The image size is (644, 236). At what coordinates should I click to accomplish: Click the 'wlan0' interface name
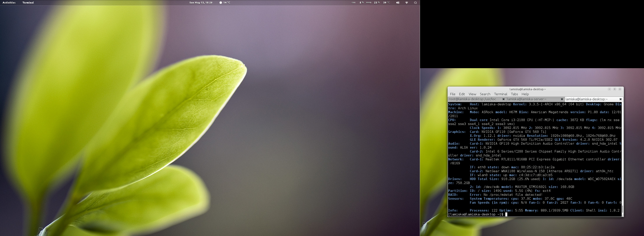(x=483, y=175)
